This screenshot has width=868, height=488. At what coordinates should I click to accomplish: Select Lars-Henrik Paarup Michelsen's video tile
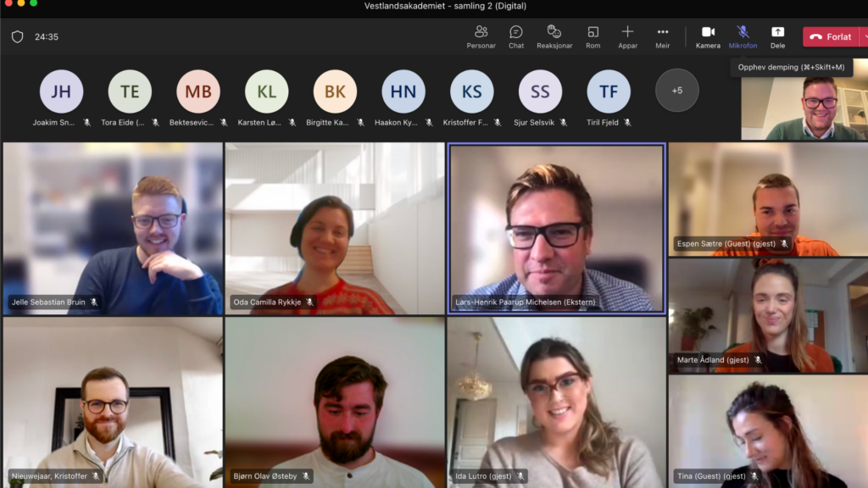556,229
